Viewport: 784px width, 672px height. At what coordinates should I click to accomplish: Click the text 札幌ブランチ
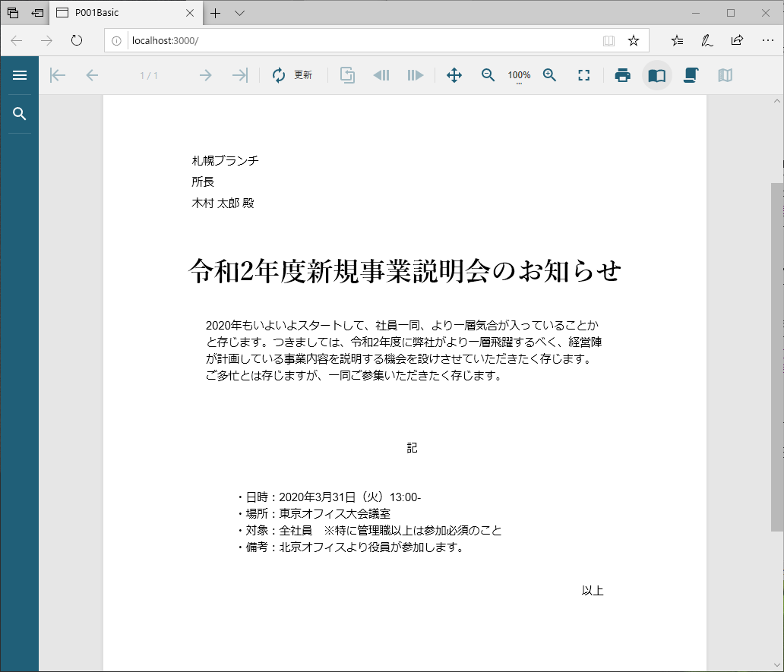tap(226, 160)
